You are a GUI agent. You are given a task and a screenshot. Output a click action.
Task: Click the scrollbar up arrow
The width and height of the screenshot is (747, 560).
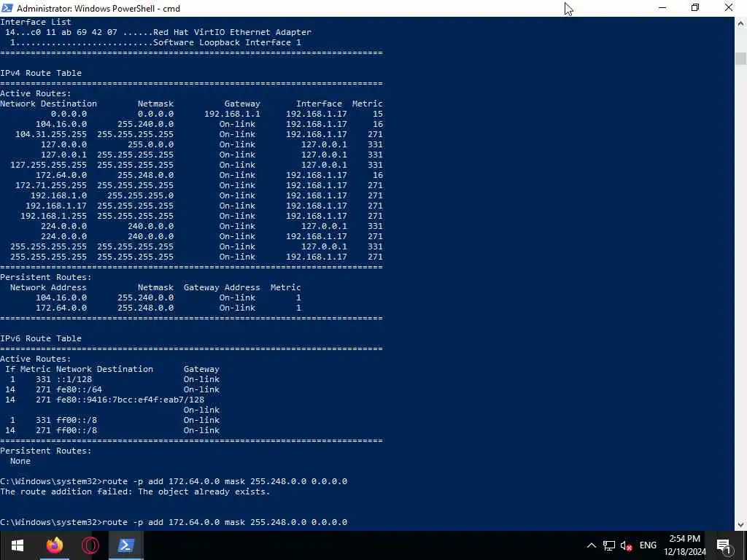(741, 23)
